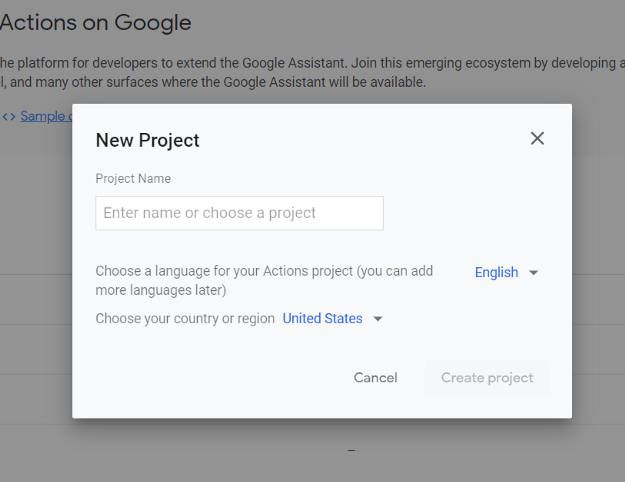
Task: Click the "Choose your country or region" text
Action: click(x=185, y=318)
